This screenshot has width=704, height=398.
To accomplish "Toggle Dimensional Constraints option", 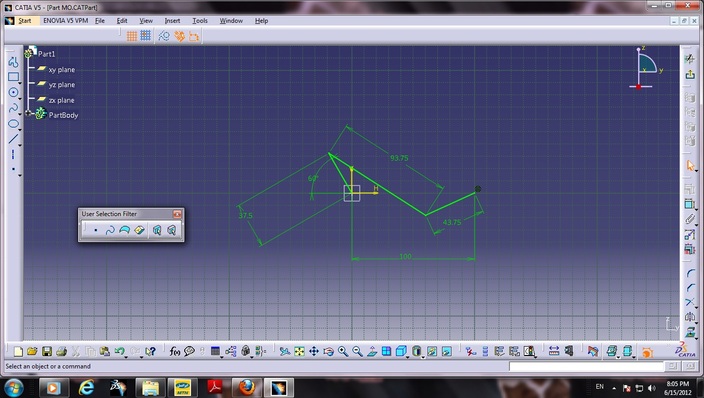I will 194,36.
